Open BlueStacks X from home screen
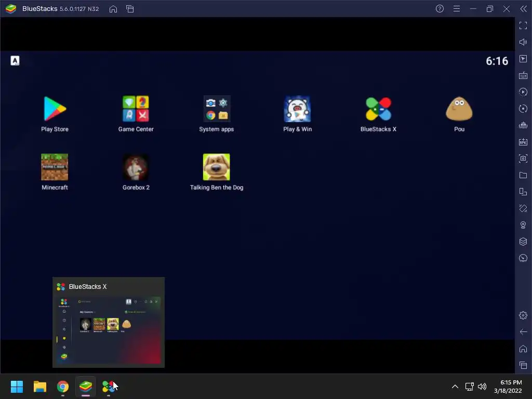Viewport: 532px width, 399px height. (378, 109)
